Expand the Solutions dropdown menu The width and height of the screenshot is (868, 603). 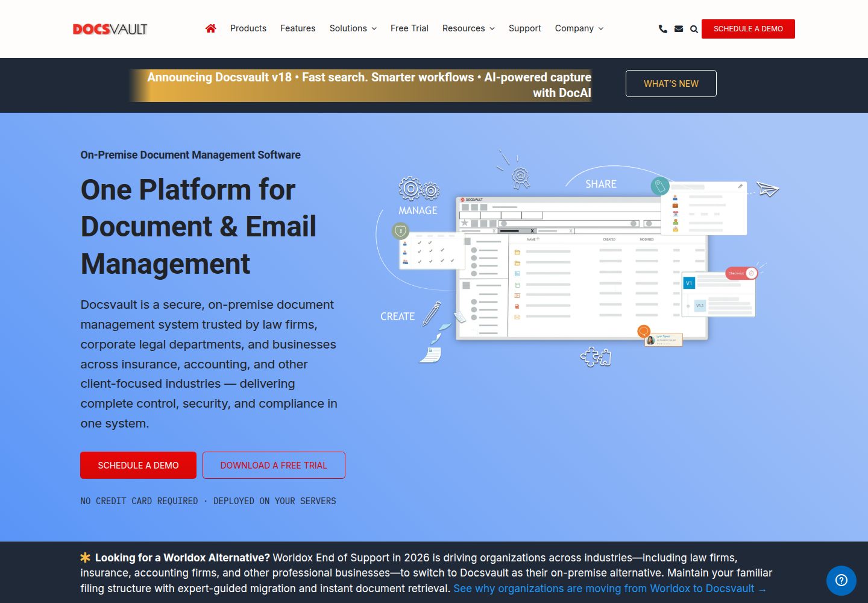click(353, 28)
